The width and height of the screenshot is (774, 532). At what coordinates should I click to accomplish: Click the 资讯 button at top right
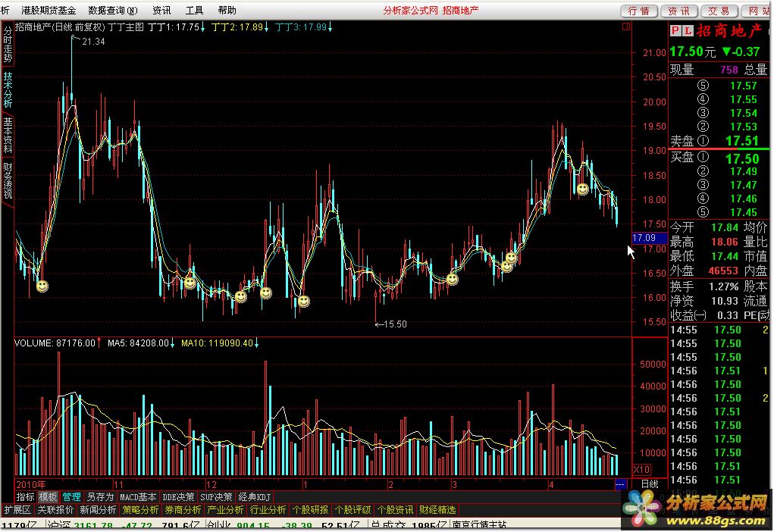678,11
